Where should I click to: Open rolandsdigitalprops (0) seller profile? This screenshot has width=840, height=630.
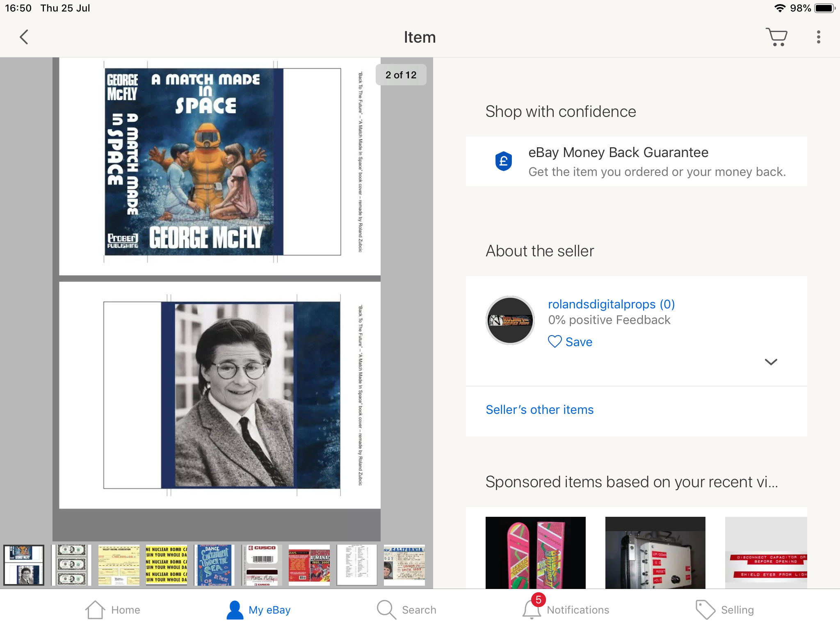[611, 304]
